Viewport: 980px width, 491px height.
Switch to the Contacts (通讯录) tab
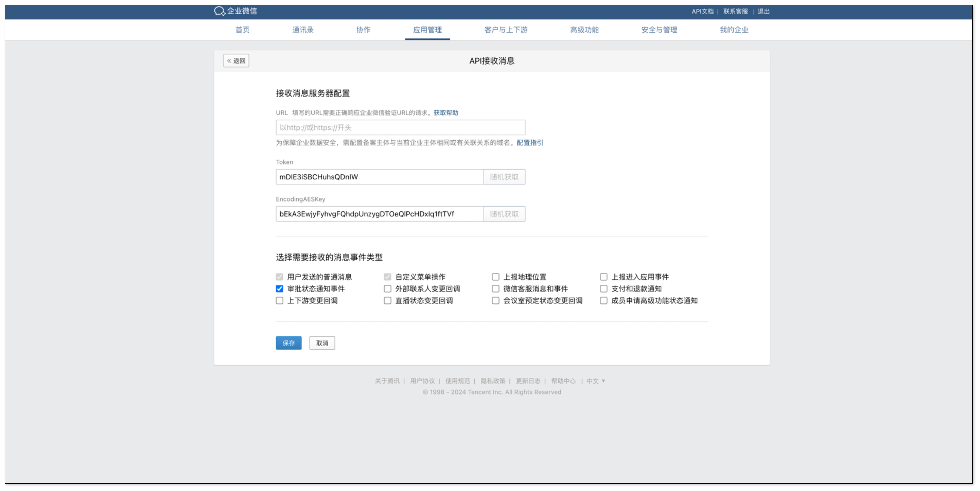tap(302, 30)
